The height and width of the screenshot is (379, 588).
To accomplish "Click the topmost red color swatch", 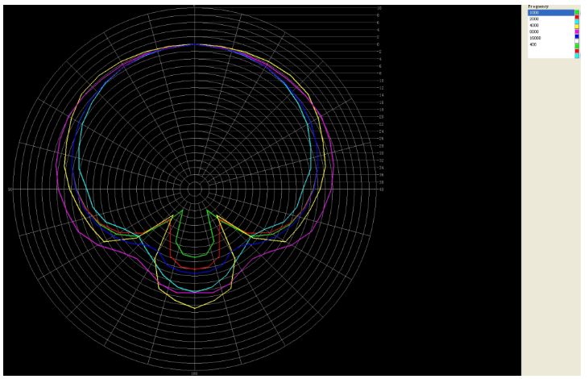I will coord(577,18).
